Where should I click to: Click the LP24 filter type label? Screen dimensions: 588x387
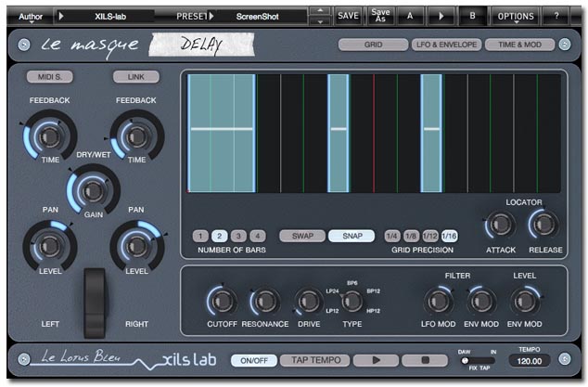pyautogui.click(x=332, y=291)
